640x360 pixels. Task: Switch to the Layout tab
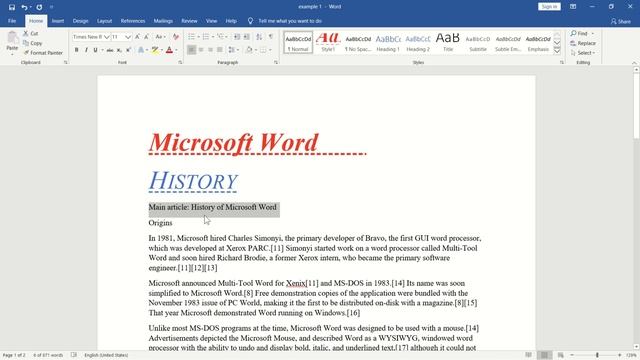(104, 21)
